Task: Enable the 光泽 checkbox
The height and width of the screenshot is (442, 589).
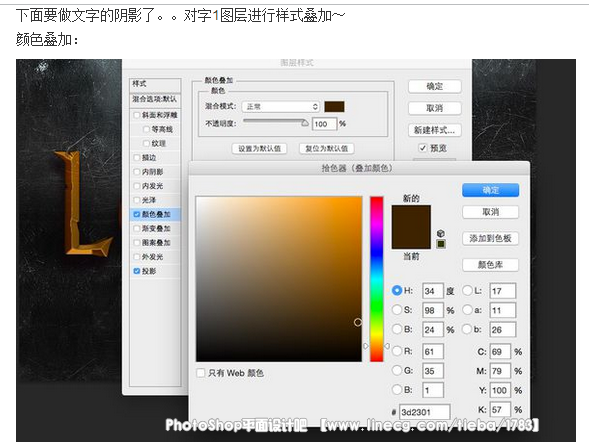Action: pyautogui.click(x=137, y=200)
